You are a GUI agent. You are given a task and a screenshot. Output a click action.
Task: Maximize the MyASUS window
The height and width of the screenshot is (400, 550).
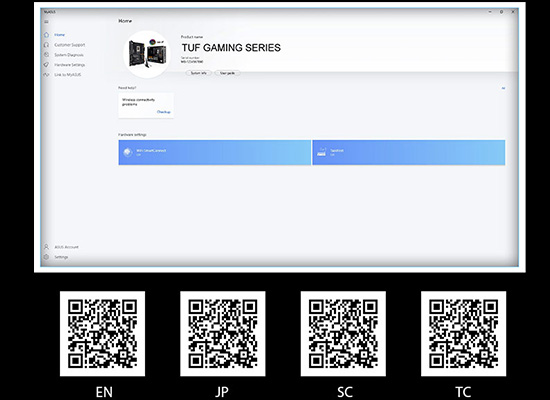[502, 12]
